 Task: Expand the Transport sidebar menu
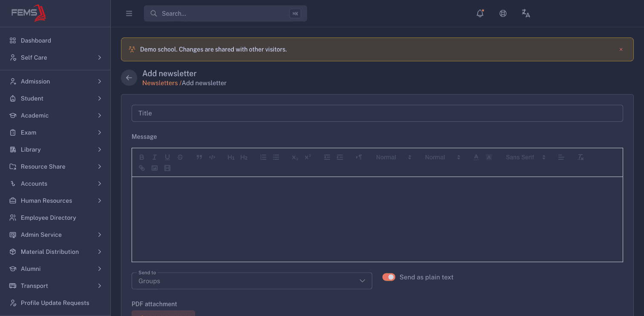pyautogui.click(x=55, y=286)
